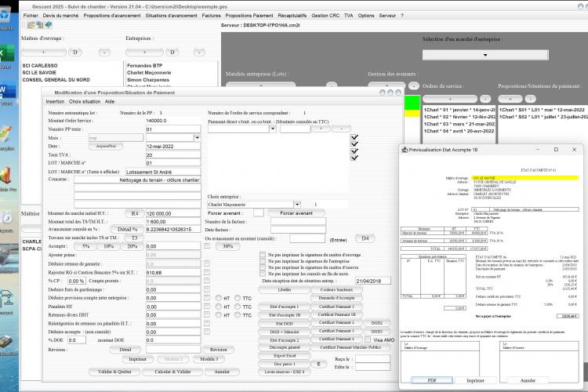Open the Factures menu

211,16
